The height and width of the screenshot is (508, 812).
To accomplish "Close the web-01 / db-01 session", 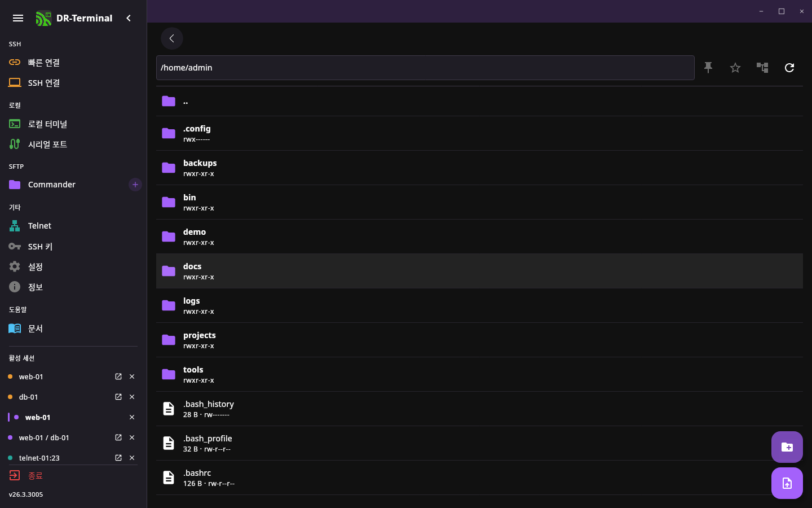I will coord(132,437).
